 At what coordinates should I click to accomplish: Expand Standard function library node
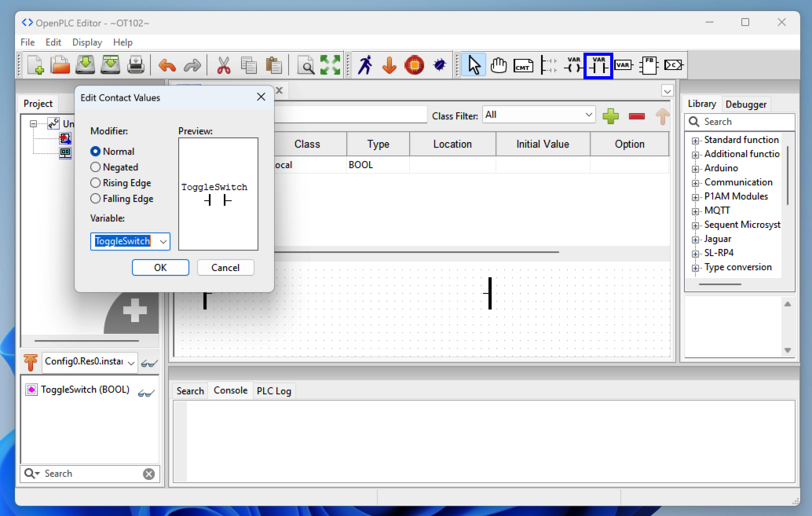696,141
